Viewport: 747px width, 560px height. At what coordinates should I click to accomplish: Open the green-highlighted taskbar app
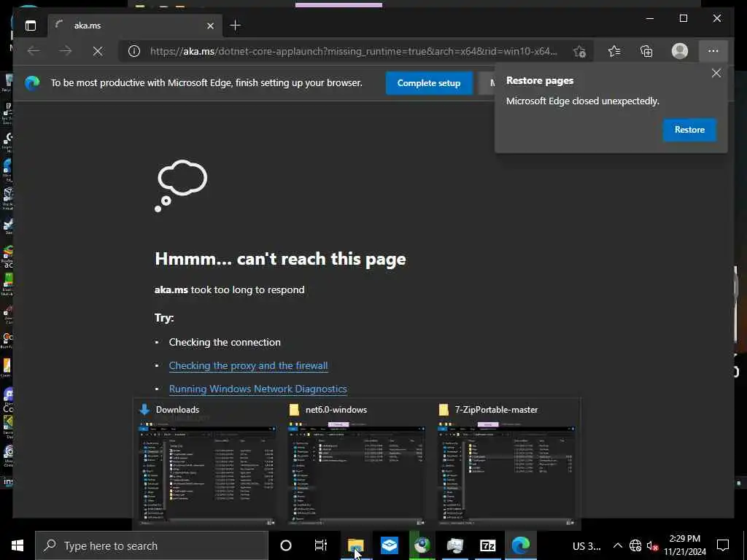click(422, 545)
